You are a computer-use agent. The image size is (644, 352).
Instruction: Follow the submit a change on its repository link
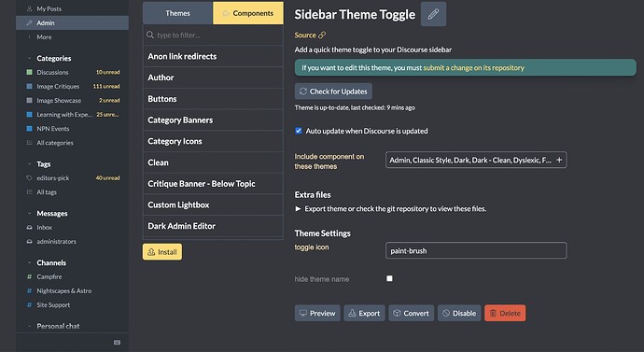click(473, 68)
